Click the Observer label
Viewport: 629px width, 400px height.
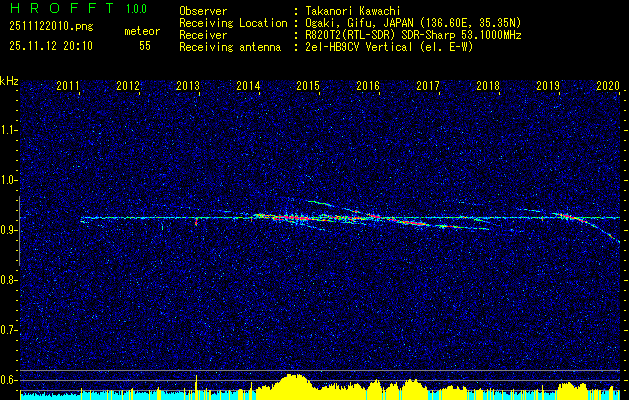coord(203,11)
